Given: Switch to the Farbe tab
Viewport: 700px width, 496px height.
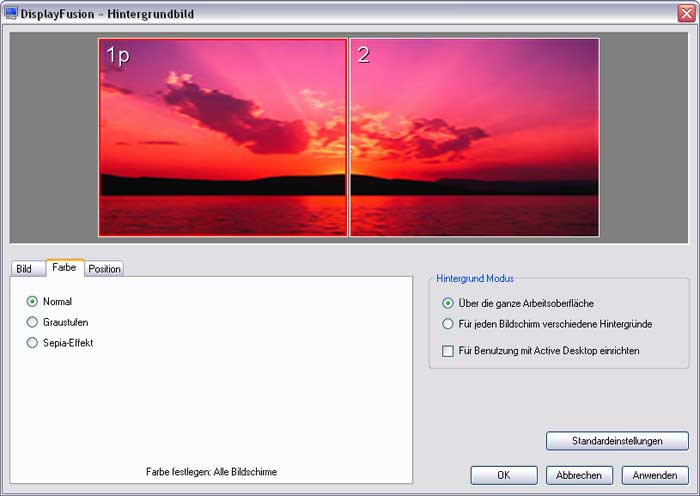Looking at the screenshot, I should 64,267.
